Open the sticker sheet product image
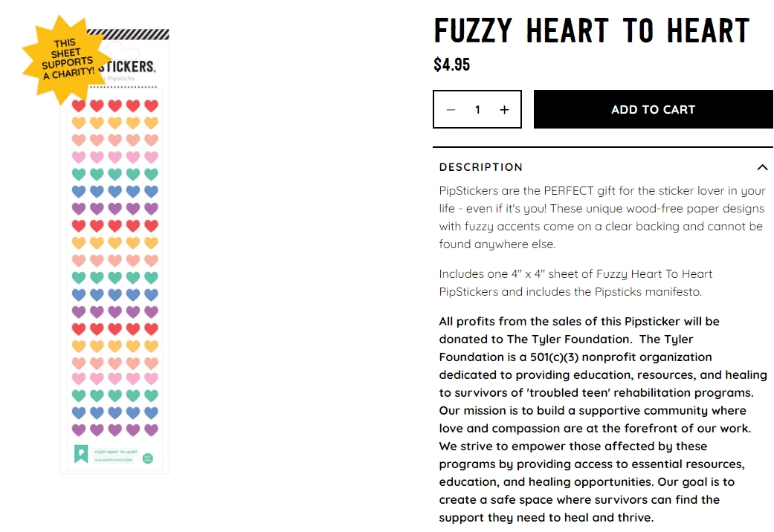The image size is (774, 532). [115, 252]
